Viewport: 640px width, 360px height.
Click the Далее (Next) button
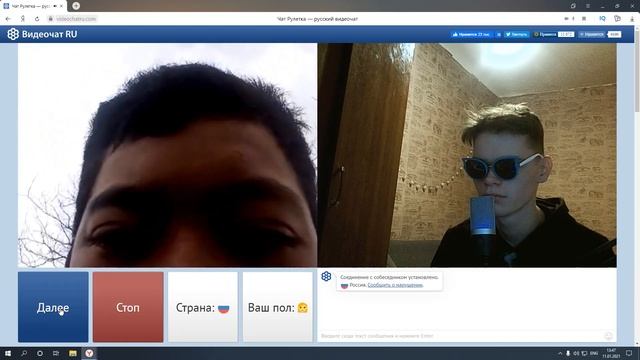point(53,307)
